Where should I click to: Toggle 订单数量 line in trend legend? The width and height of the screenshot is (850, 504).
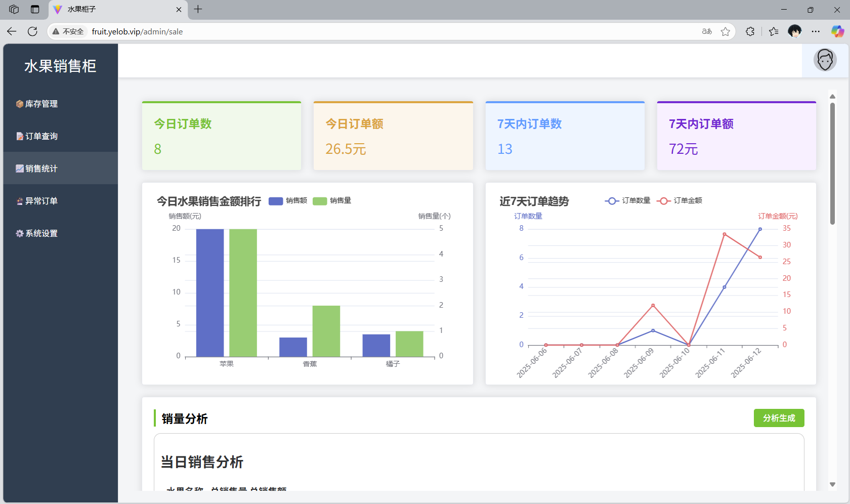627,201
